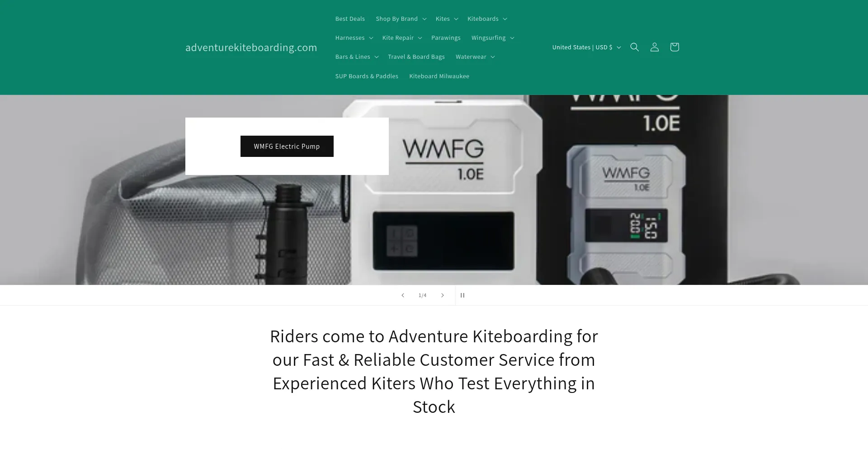The image size is (868, 449).
Task: Go to adventurekiteboarding.com home logo link
Action: pyautogui.click(x=251, y=47)
